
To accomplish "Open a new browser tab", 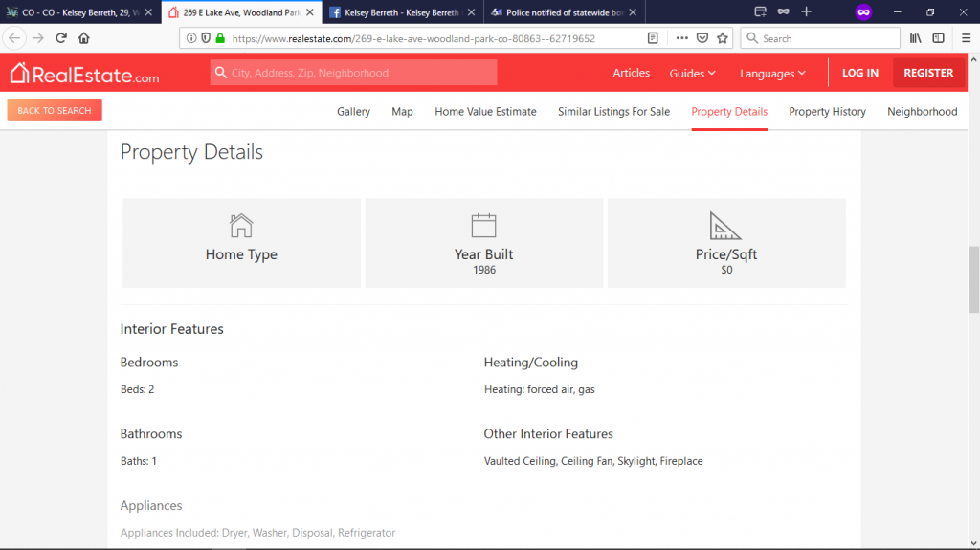I will coord(806,11).
